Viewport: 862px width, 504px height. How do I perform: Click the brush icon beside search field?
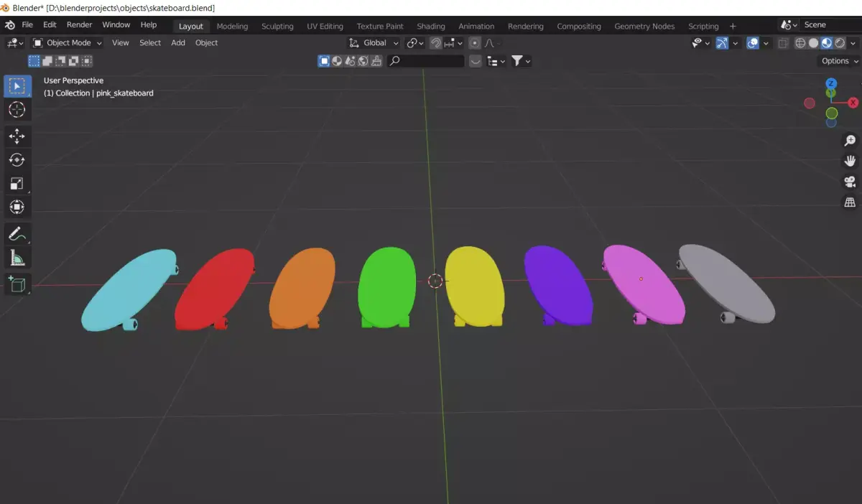click(375, 62)
